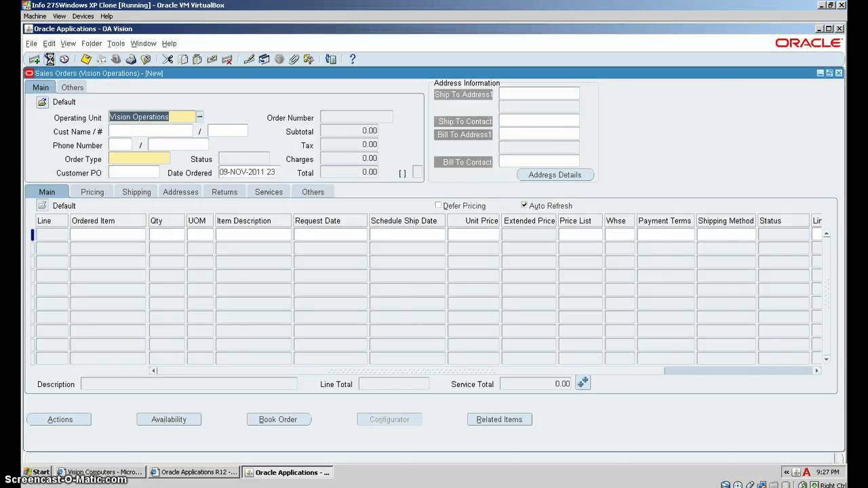The image size is (868, 488).
Task: Click the question mark Help icon
Action: coord(353,60)
